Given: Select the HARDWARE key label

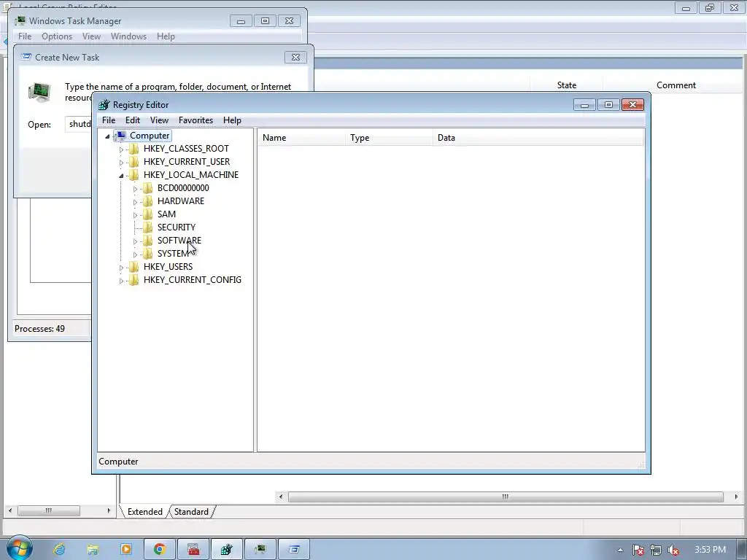Looking at the screenshot, I should (x=181, y=201).
